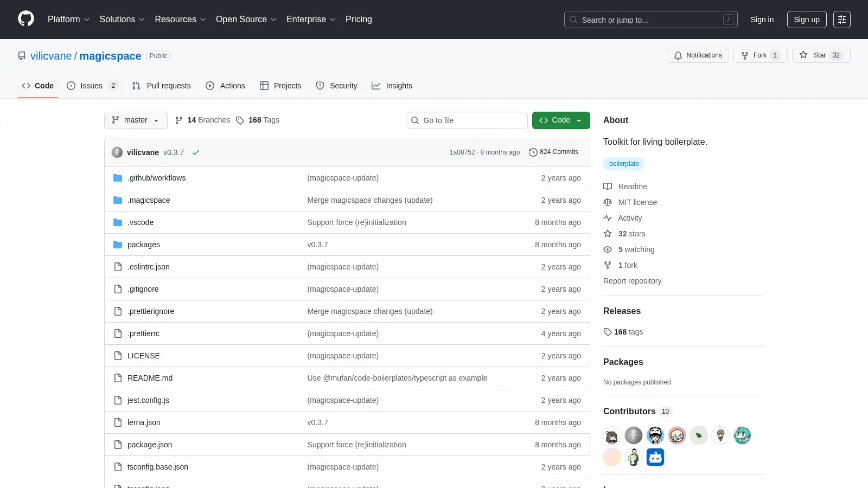Focus the Search or jump to field
Image resolution: width=868 pixels, height=488 pixels.
coord(650,20)
